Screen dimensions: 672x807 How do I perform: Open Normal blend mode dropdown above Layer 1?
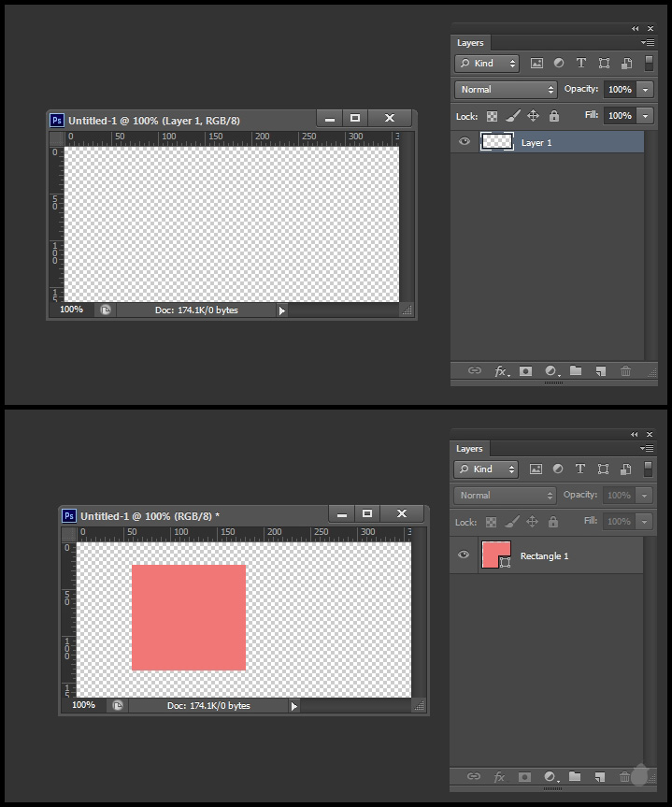click(x=506, y=90)
